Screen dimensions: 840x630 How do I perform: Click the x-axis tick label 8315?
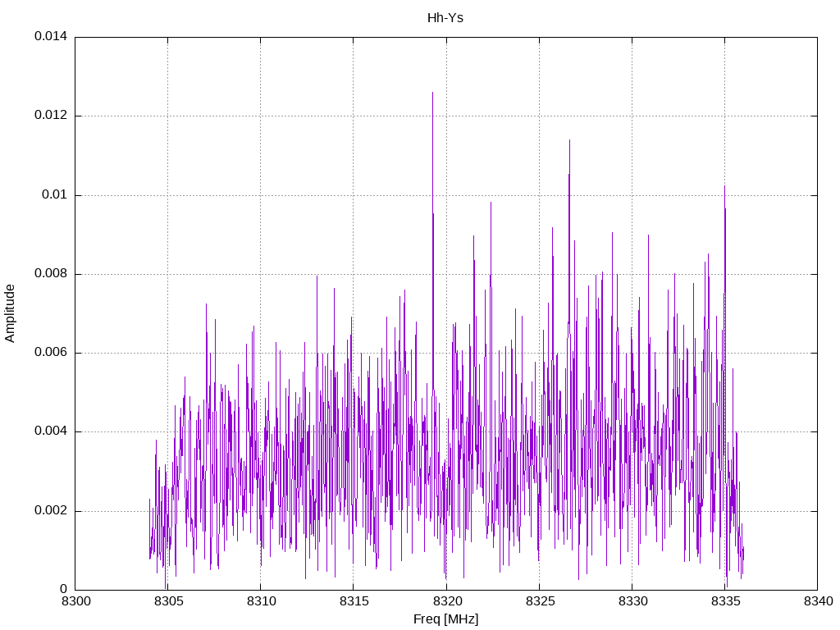354,601
